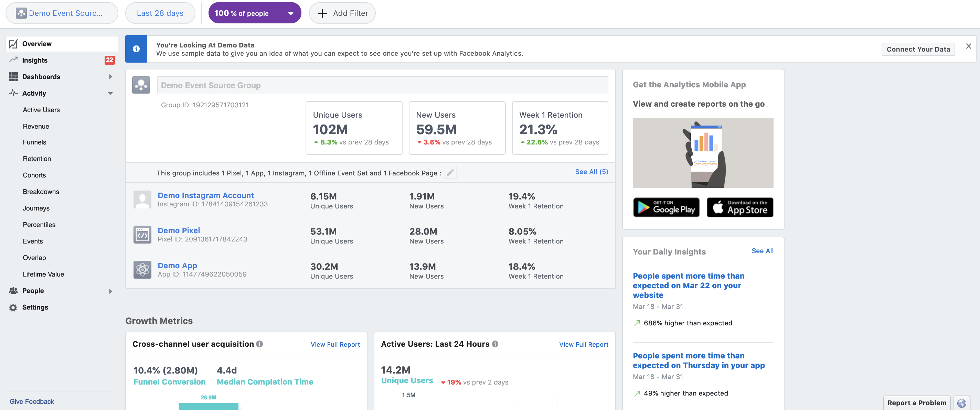Open the Demo App link
Screen dimensions: 980x410
(x=177, y=266)
